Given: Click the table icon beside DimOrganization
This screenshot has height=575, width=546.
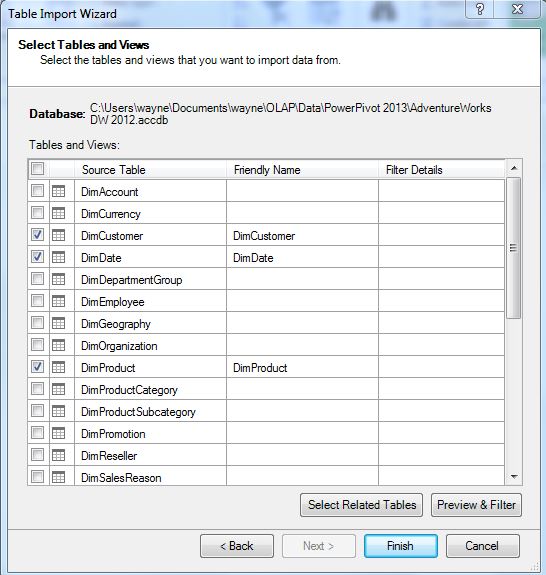Looking at the screenshot, I should click(x=58, y=345).
